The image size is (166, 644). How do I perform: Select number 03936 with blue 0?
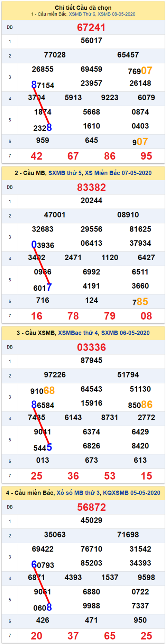click(43, 245)
